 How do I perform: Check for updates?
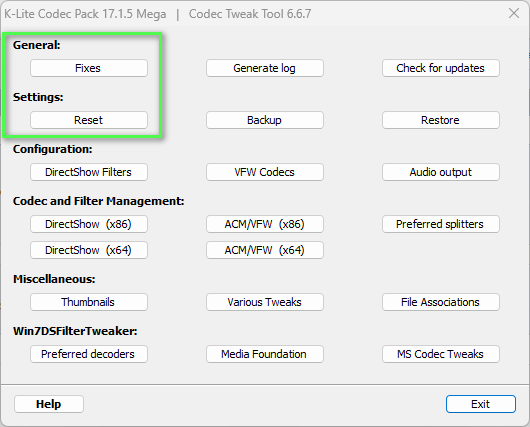tap(441, 68)
